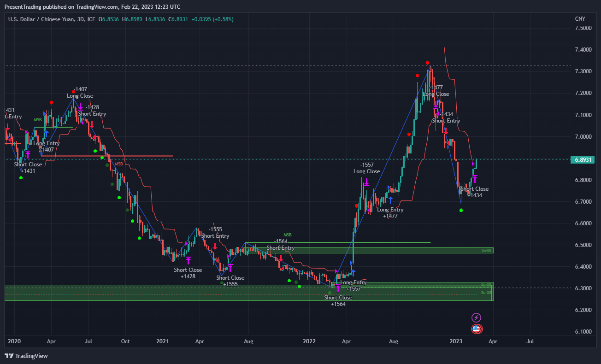Click the TradingView logo
The width and height of the screenshot is (601, 364).
pyautogui.click(x=26, y=356)
